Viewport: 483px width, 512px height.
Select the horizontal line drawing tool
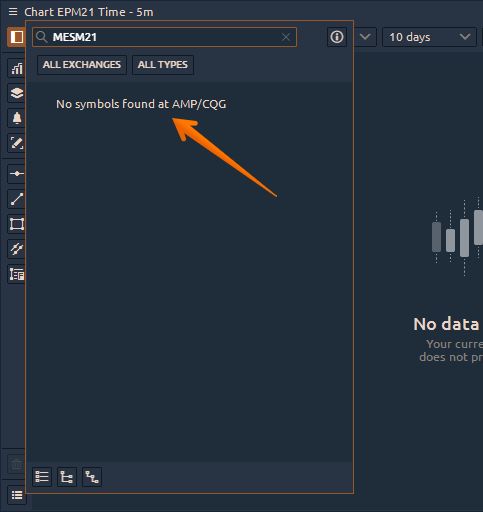pyautogui.click(x=17, y=174)
